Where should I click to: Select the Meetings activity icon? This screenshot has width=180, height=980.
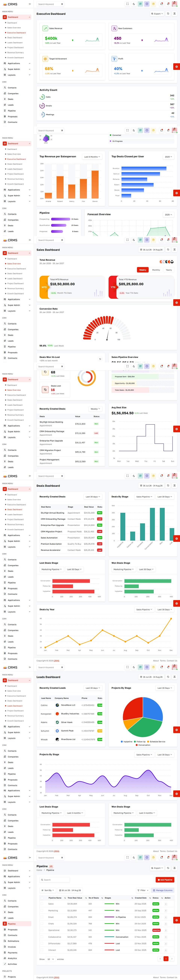click(x=42, y=114)
